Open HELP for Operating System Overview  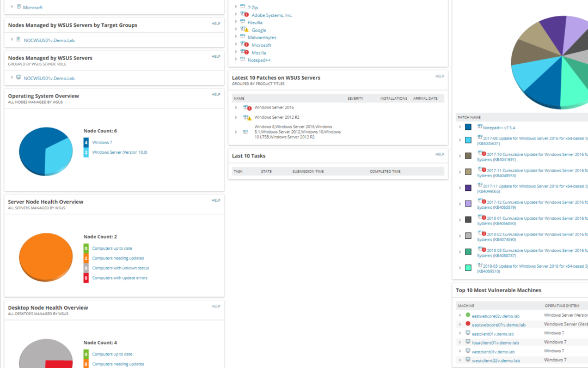[216, 94]
